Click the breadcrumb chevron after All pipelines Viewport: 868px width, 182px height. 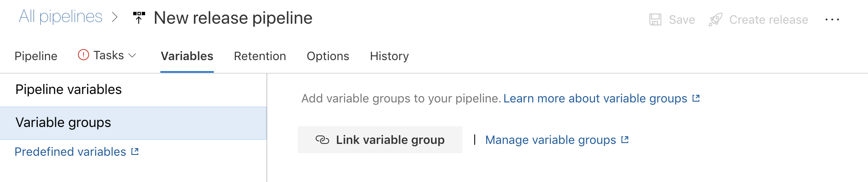115,17
